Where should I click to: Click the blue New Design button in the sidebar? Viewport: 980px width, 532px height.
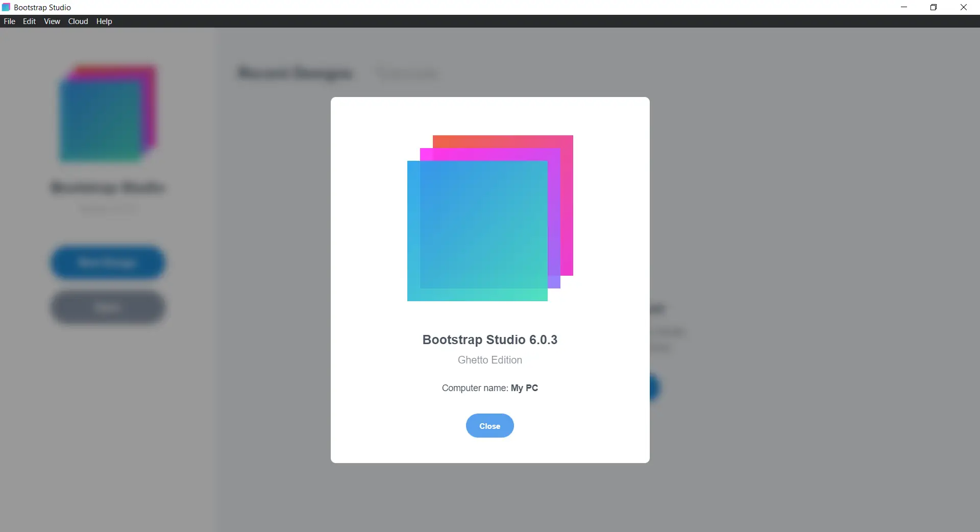107,262
